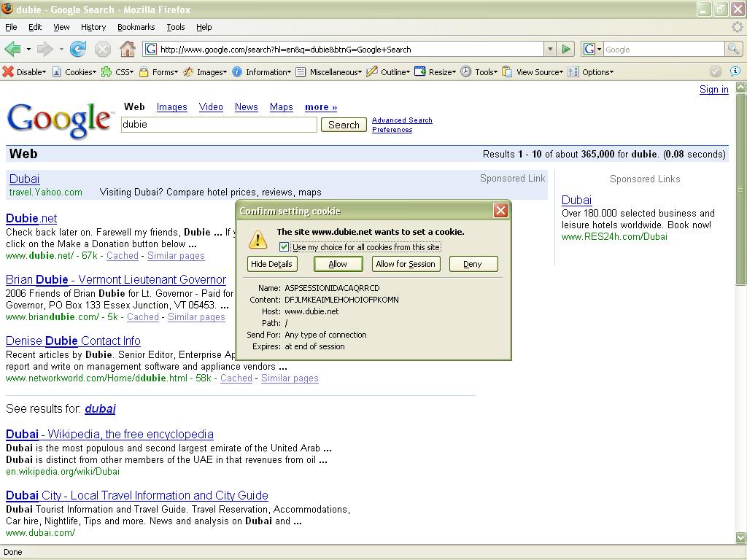
Task: Close the Confirm setting cookie dialog
Action: (x=500, y=211)
